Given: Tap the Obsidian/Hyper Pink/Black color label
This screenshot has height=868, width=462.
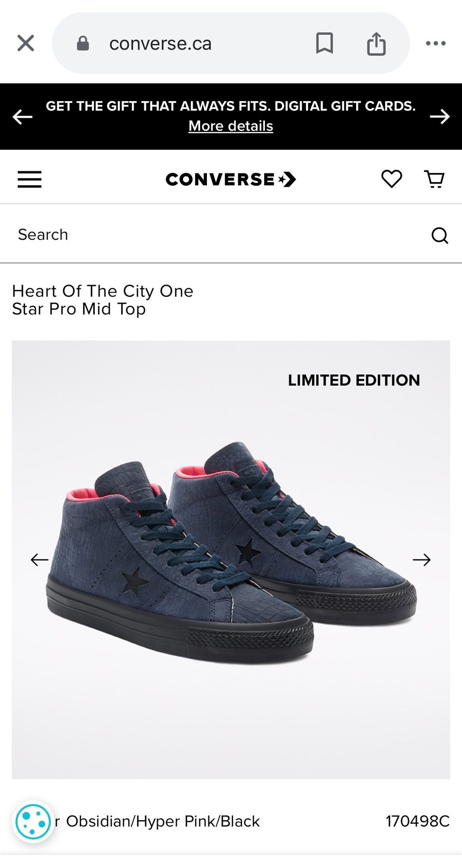Looking at the screenshot, I should 163,821.
